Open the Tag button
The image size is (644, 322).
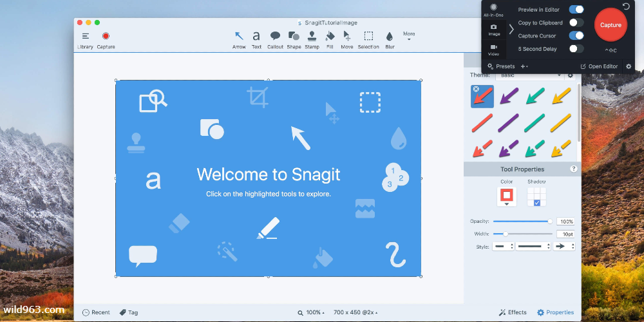tap(129, 312)
